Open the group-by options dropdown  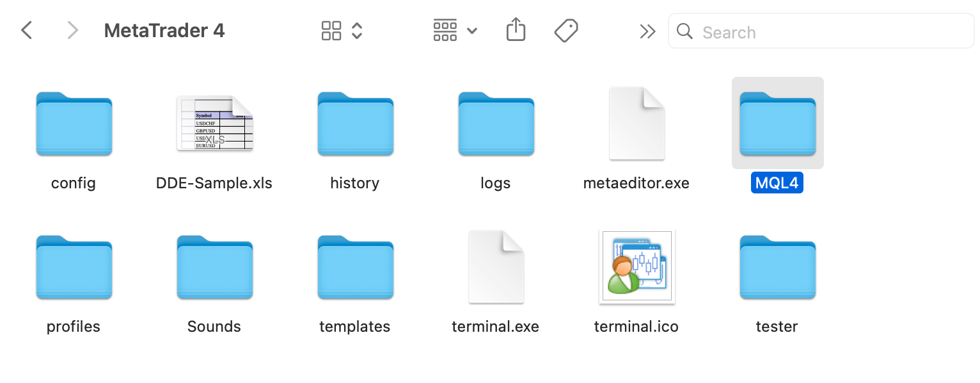[x=455, y=31]
